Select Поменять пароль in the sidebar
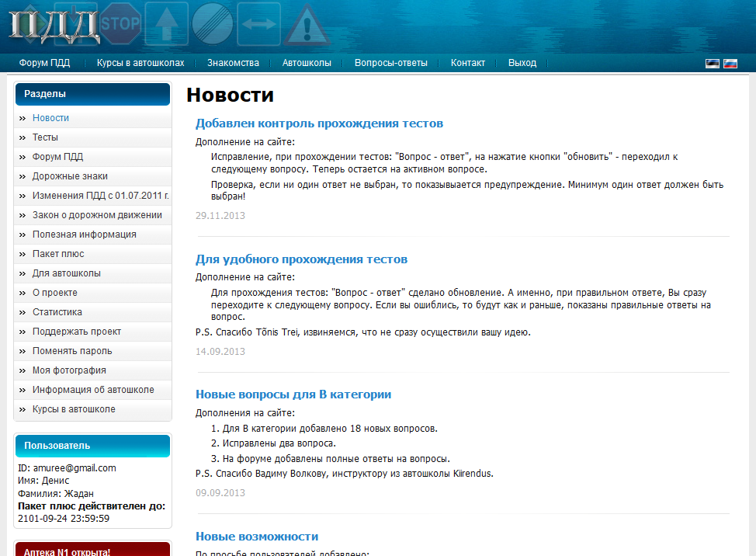The image size is (756, 556). tap(72, 351)
